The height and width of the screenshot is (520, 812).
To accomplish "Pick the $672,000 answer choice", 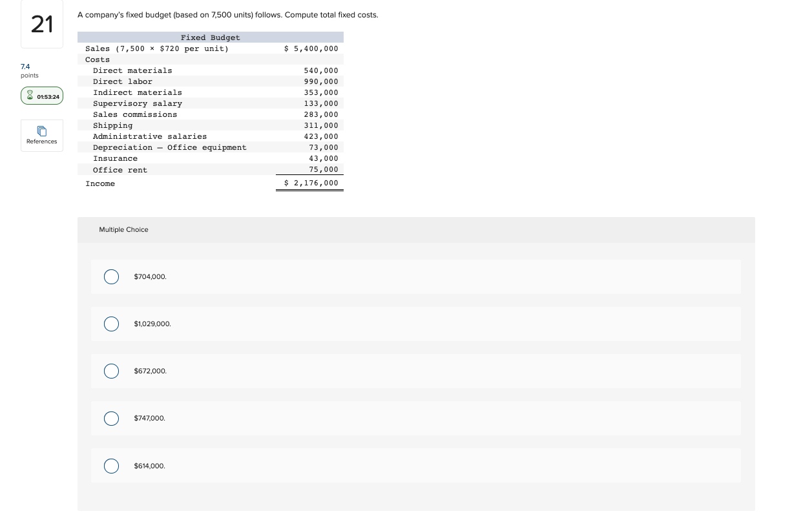I will coord(112,371).
